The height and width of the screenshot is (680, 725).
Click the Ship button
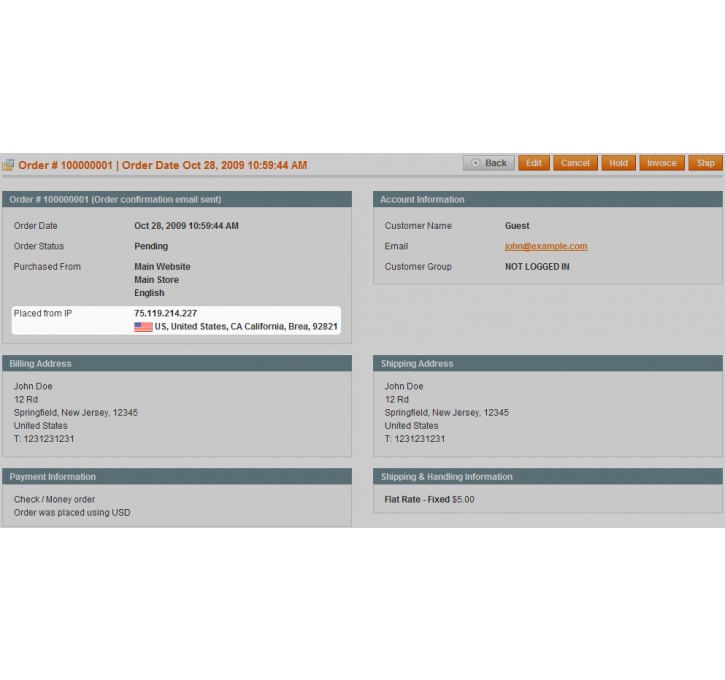coord(705,163)
